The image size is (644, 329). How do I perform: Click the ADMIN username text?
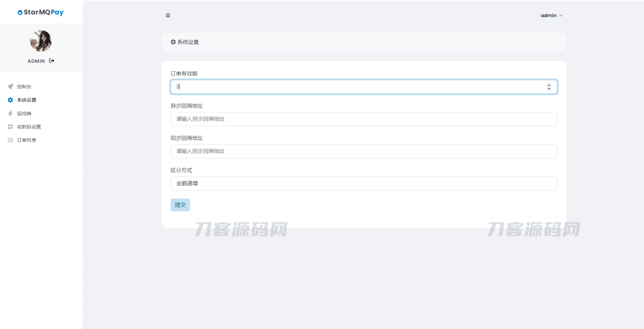[x=36, y=61]
